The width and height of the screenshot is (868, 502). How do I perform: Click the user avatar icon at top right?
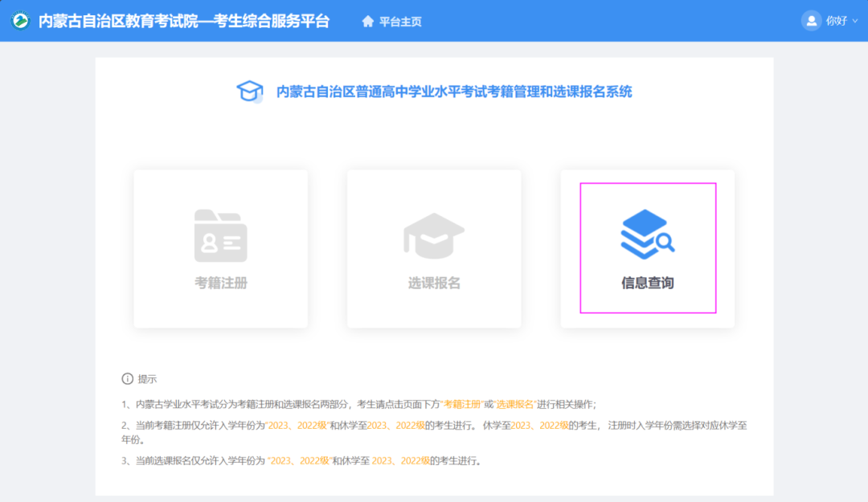pos(811,21)
